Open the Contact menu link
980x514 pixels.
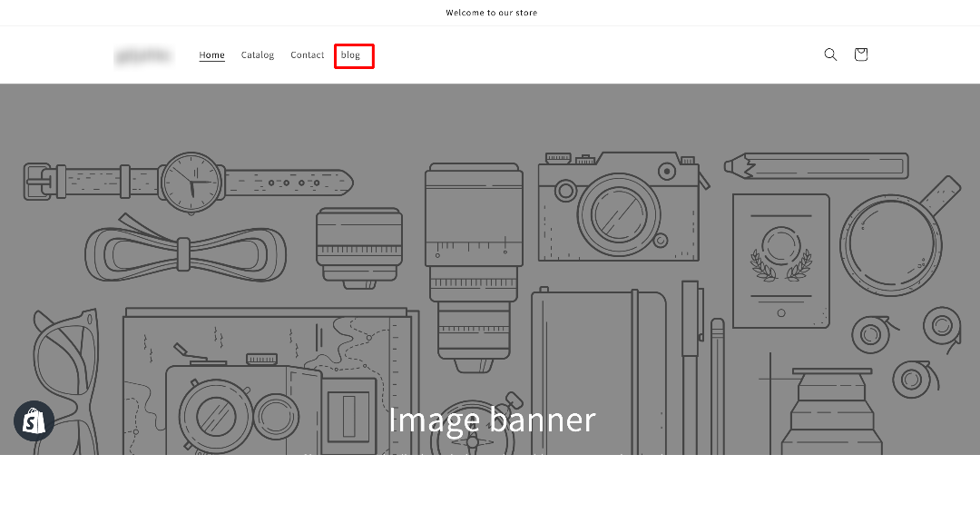tap(307, 55)
